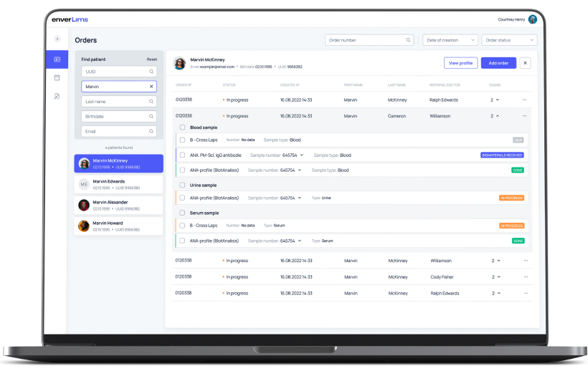Select patient Marvin Howard from results

(119, 226)
